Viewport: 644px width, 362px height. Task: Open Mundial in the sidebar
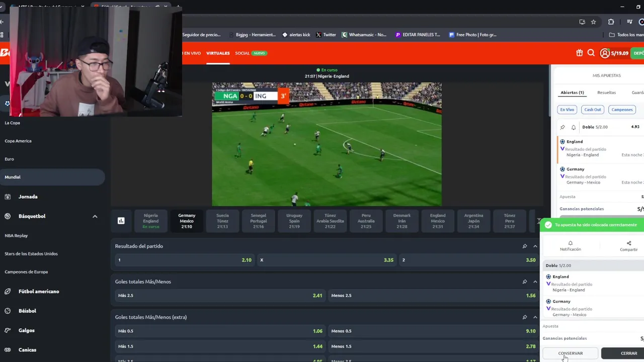point(52,177)
